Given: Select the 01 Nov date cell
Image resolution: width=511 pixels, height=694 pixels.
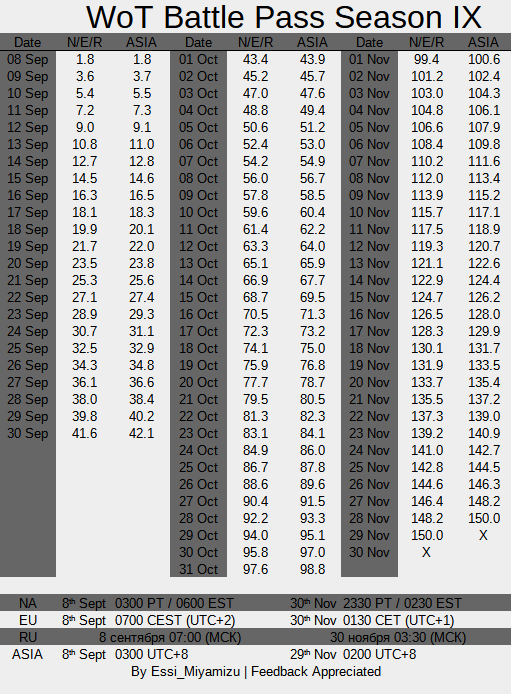Looking at the screenshot, I should click(x=369, y=59).
